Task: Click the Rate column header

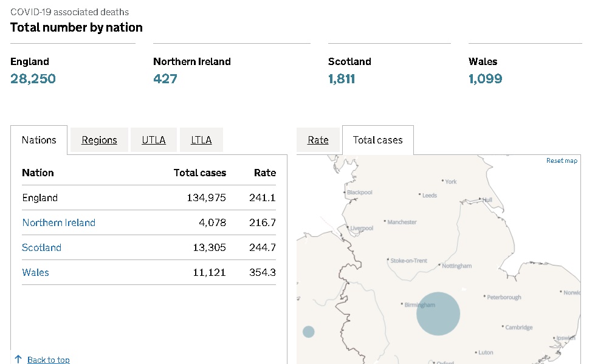Action: [x=264, y=173]
